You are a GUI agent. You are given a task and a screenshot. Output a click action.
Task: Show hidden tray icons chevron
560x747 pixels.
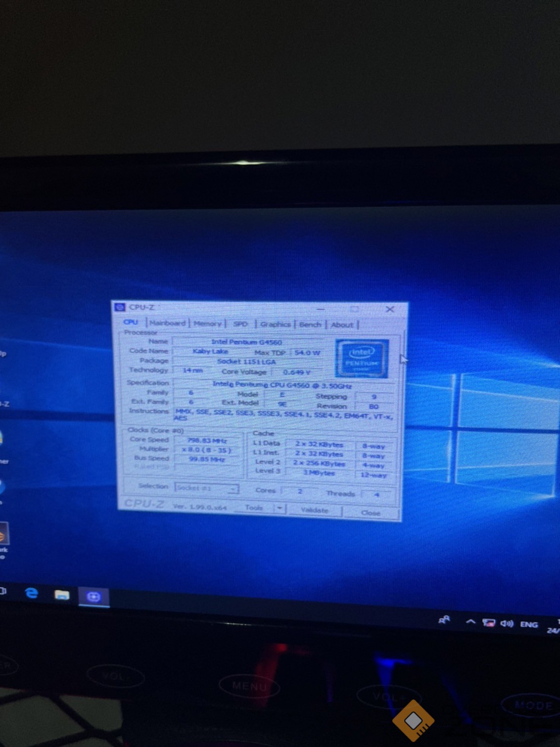point(471,621)
